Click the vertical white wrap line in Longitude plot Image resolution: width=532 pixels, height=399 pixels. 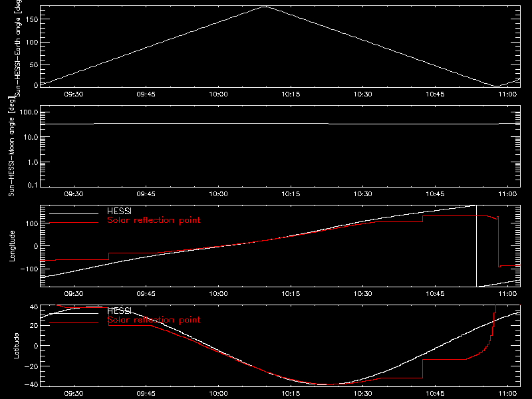[476, 246]
